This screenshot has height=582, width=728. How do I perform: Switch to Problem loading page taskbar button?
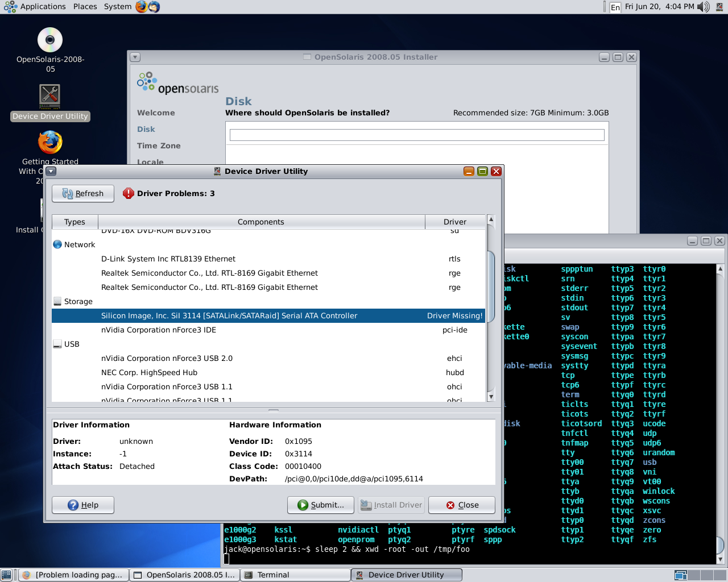[x=73, y=575]
